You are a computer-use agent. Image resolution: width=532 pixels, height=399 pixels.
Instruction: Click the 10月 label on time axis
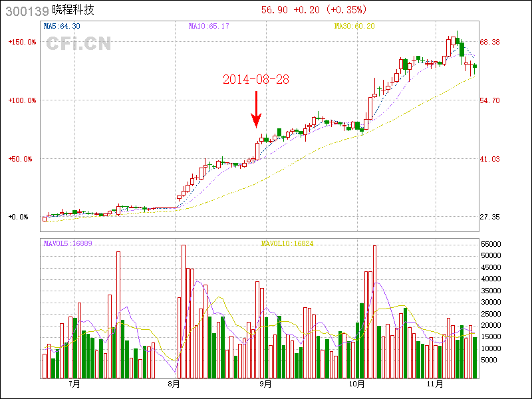[356, 384]
